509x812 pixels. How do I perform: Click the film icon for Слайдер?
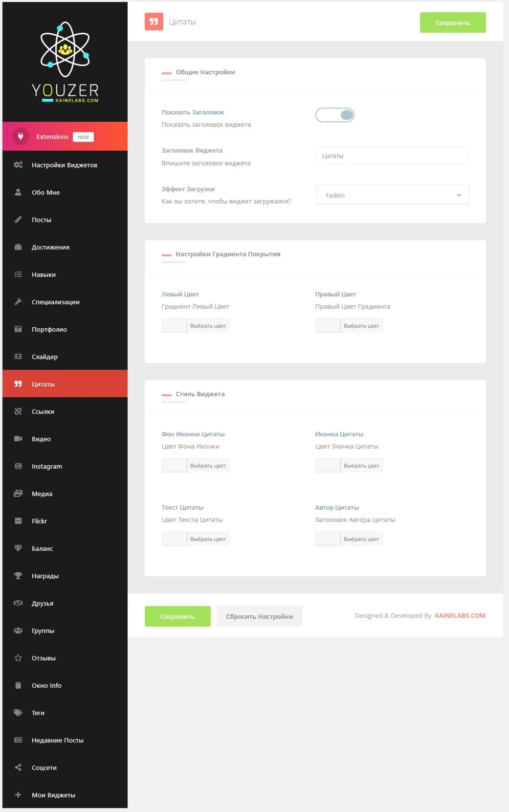pyautogui.click(x=18, y=357)
